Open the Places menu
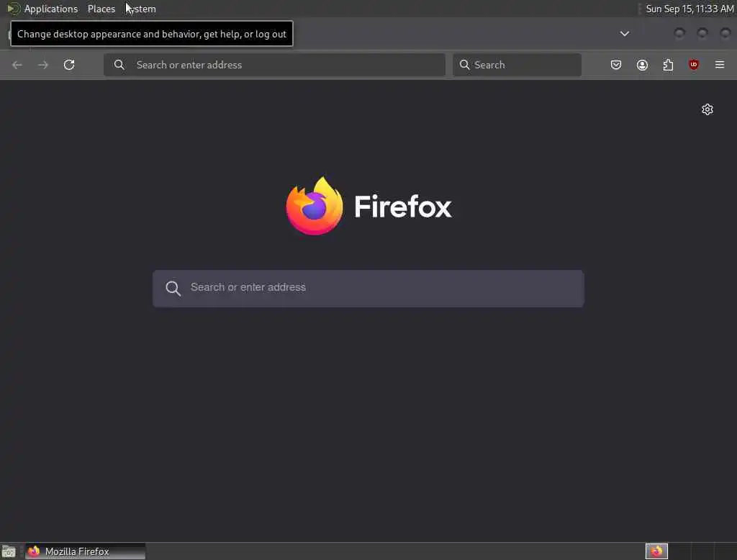This screenshot has height=560, width=737. (x=101, y=9)
